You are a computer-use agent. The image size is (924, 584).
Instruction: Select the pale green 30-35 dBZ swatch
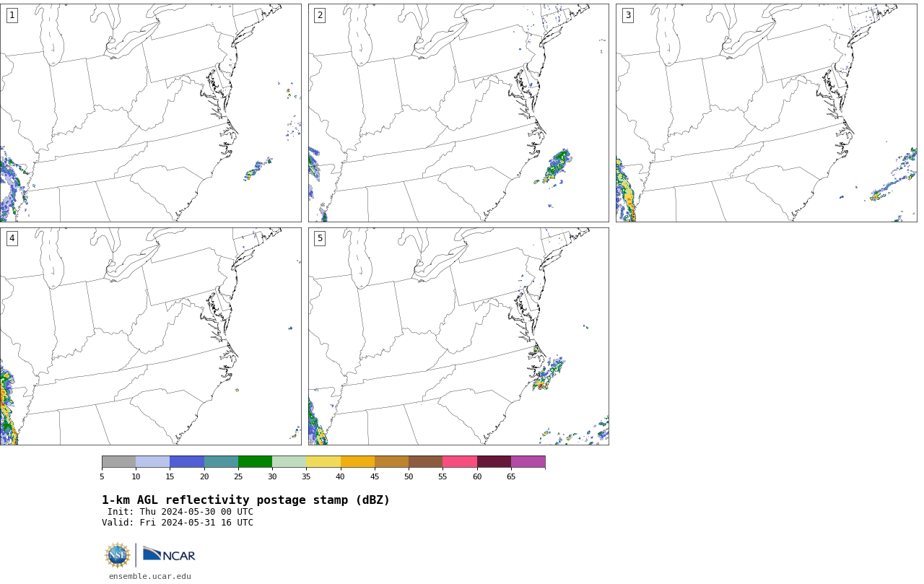[289, 462]
